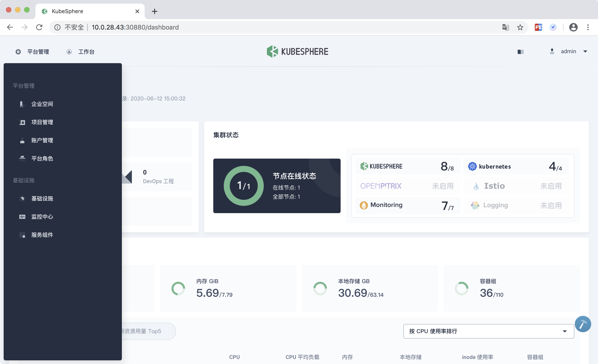This screenshot has width=598, height=364.
Task: Click the red FE extension icon
Action: click(538, 27)
